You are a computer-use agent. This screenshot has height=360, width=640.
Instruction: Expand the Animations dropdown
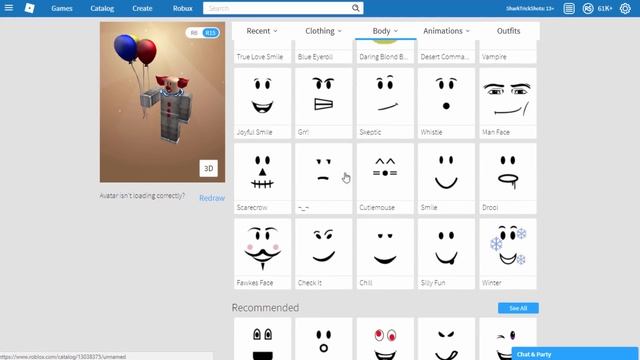click(447, 31)
